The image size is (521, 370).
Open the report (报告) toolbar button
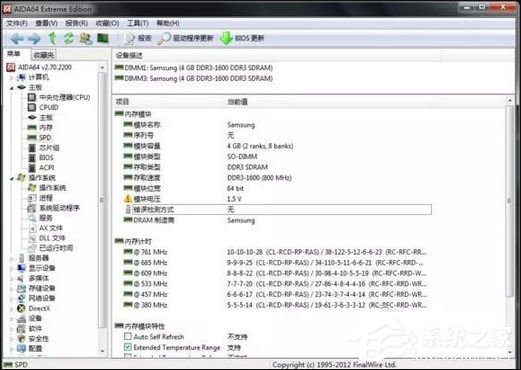point(138,38)
